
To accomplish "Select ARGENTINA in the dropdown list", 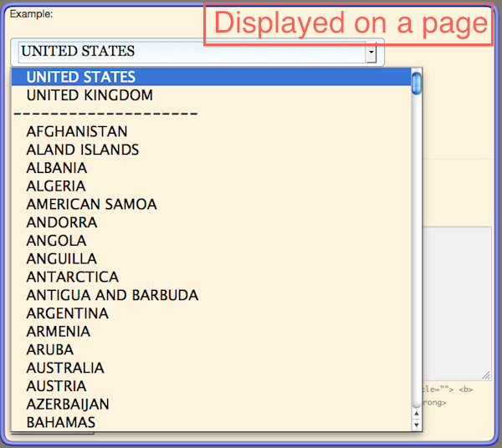I will click(x=212, y=313).
